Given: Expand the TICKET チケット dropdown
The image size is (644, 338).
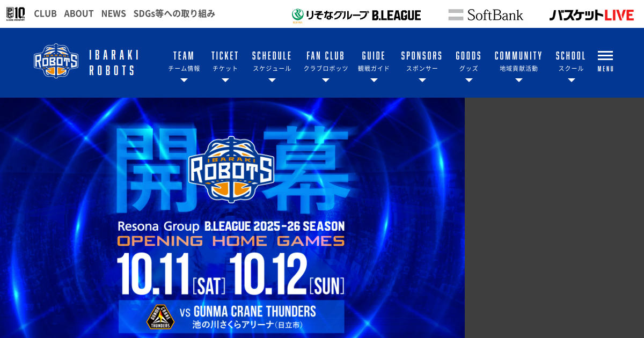Looking at the screenshot, I should click(x=225, y=66).
